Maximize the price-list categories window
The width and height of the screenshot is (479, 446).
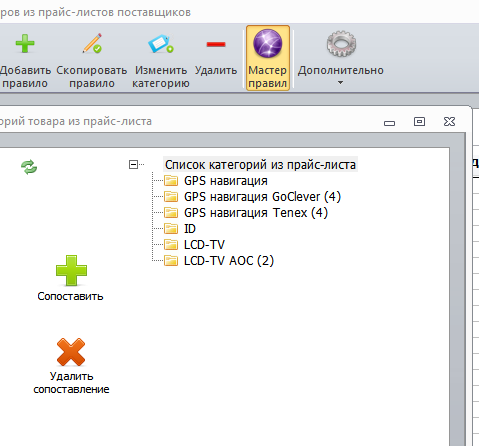419,121
